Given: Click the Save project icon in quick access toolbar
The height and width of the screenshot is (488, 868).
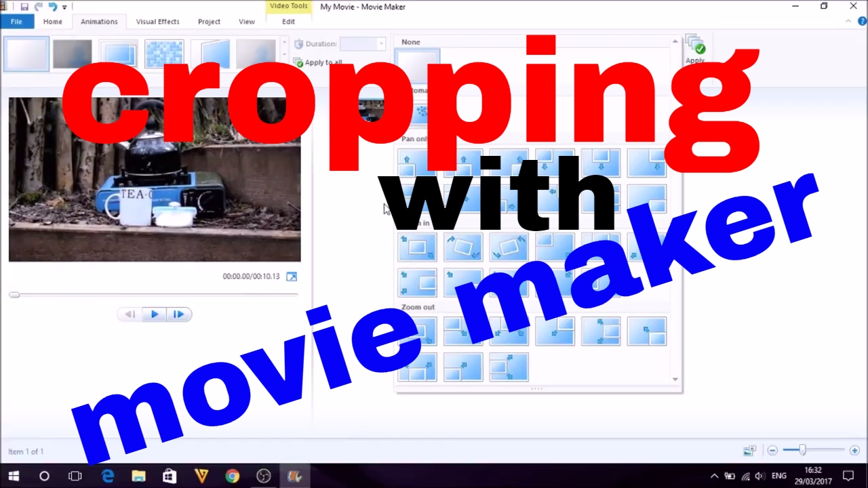Looking at the screenshot, I should coord(24,7).
